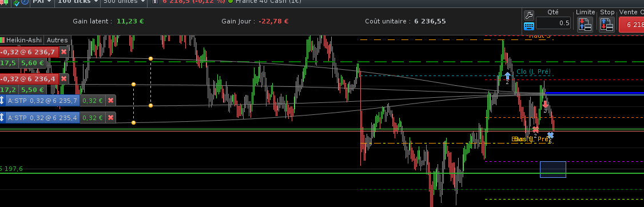The width and height of the screenshot is (644, 207).
Task: Click the move handle of stop 6 235,7
Action: click(x=2, y=101)
